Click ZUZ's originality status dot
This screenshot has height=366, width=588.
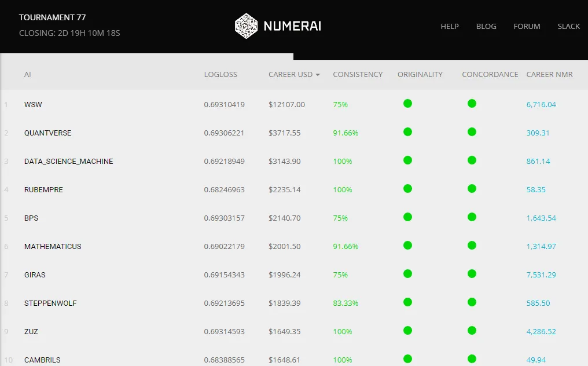[x=407, y=330]
